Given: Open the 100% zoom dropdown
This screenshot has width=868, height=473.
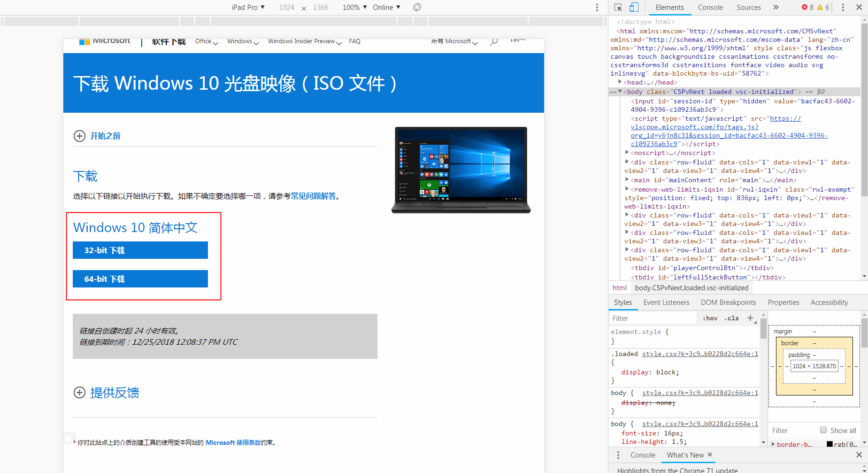Looking at the screenshot, I should (355, 7).
